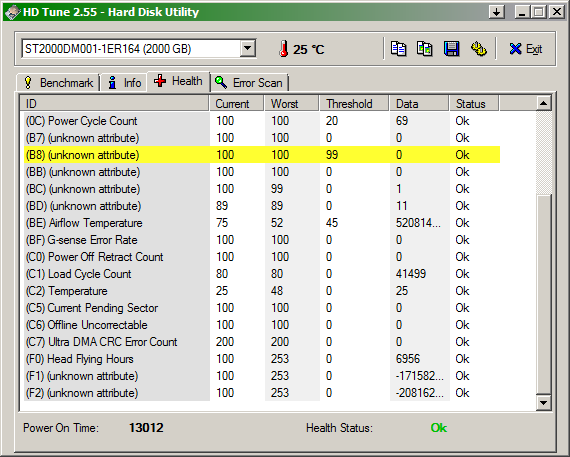Open the options gear icon

(478, 49)
